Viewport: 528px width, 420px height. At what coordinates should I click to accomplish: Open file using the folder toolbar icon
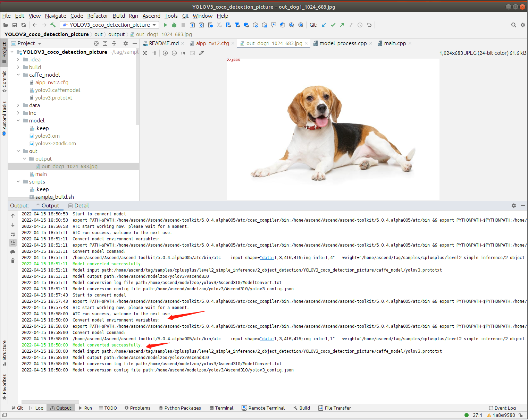tap(6, 25)
